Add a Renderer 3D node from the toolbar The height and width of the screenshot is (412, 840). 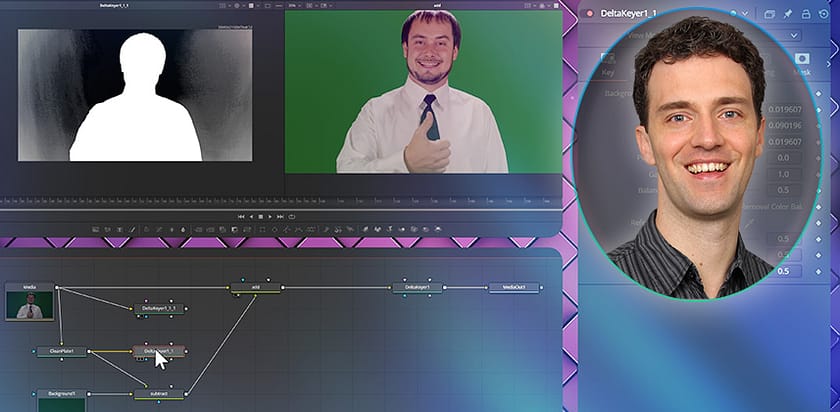438,229
